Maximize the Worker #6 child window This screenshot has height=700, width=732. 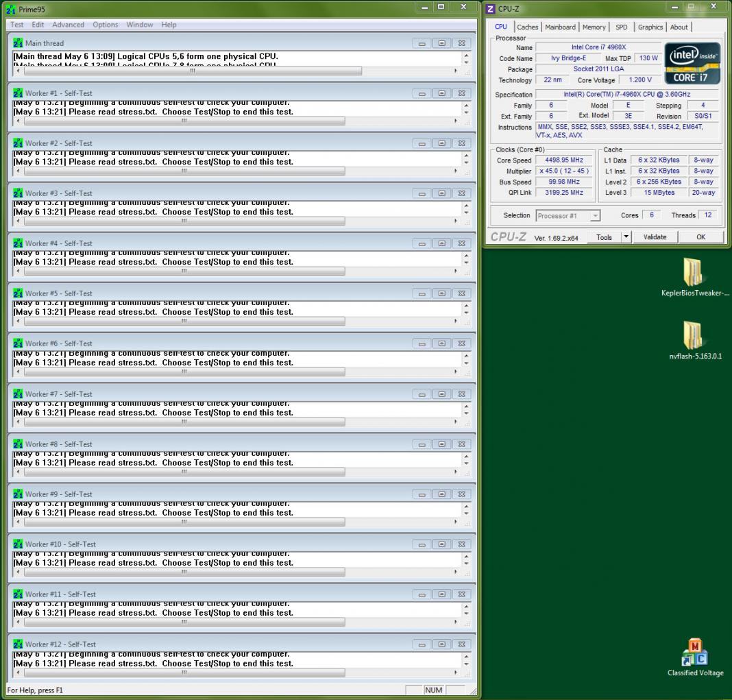coord(441,343)
